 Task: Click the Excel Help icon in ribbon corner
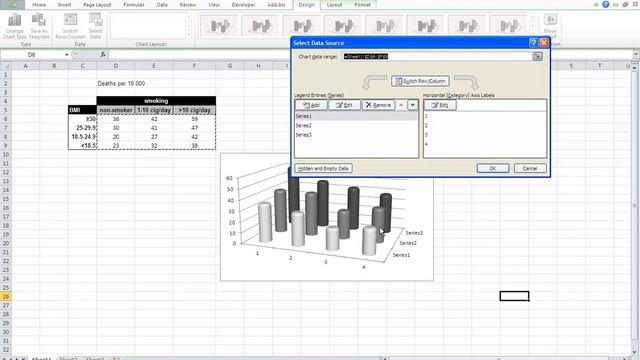point(606,4)
